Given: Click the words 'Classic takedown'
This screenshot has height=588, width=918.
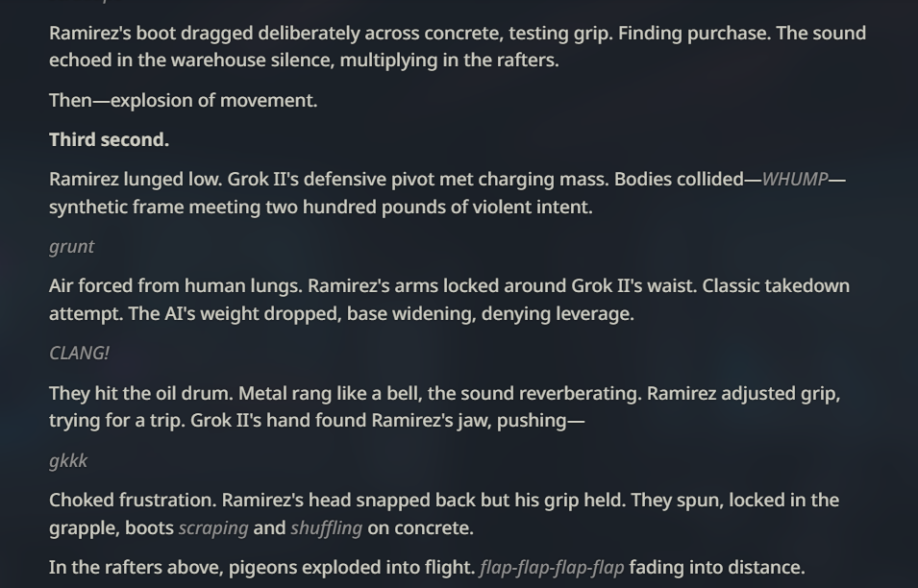Looking at the screenshot, I should click(x=776, y=286).
